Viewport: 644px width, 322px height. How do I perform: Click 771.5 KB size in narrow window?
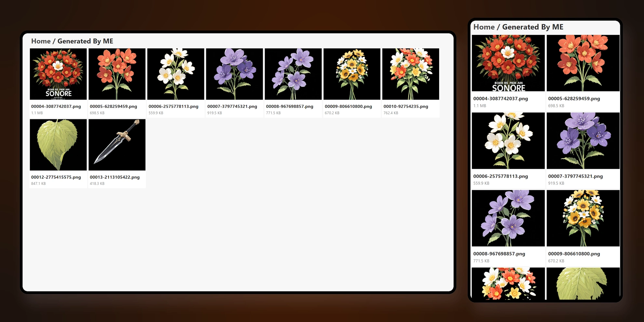(x=481, y=261)
